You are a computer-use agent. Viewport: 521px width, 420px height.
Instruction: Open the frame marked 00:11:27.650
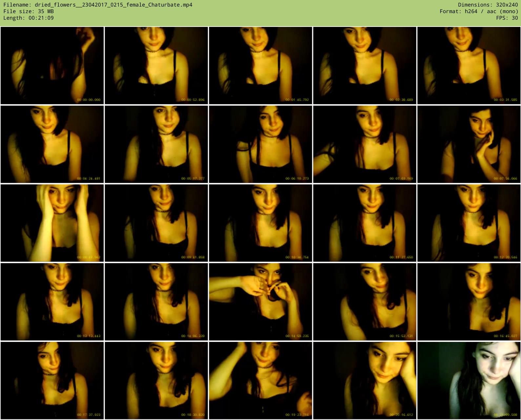pos(365,223)
